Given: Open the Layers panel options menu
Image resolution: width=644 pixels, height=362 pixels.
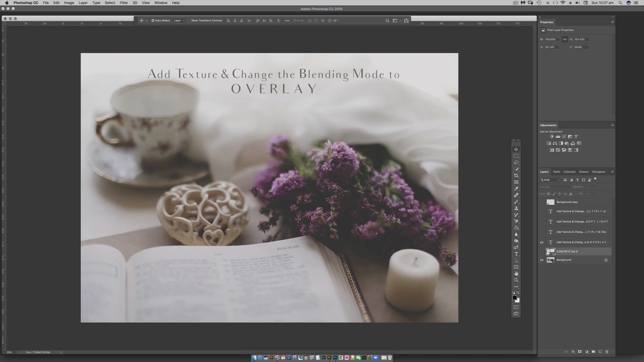Looking at the screenshot, I should click(612, 172).
